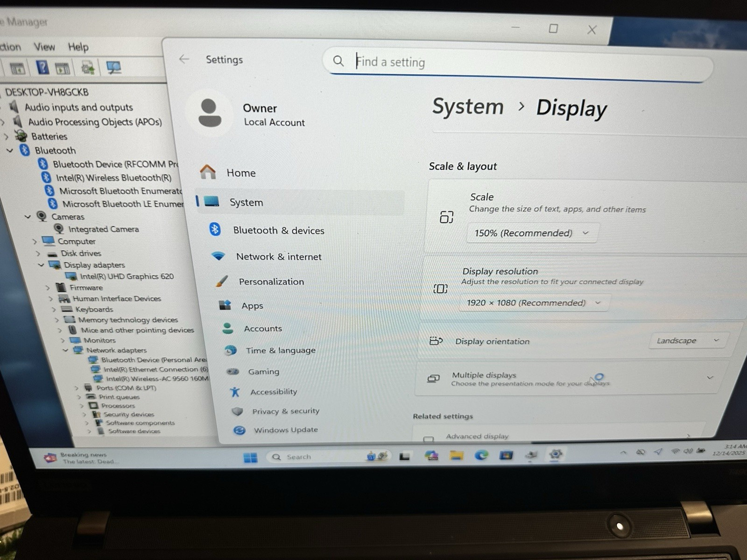Open the Landscape orientation dropdown
The height and width of the screenshot is (560, 747).
pyautogui.click(x=688, y=341)
